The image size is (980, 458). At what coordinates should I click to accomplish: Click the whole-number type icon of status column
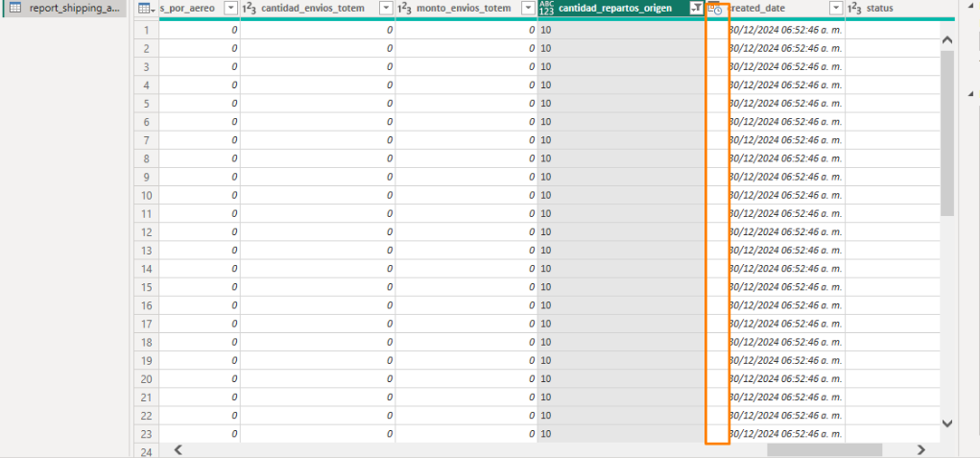coord(854,9)
